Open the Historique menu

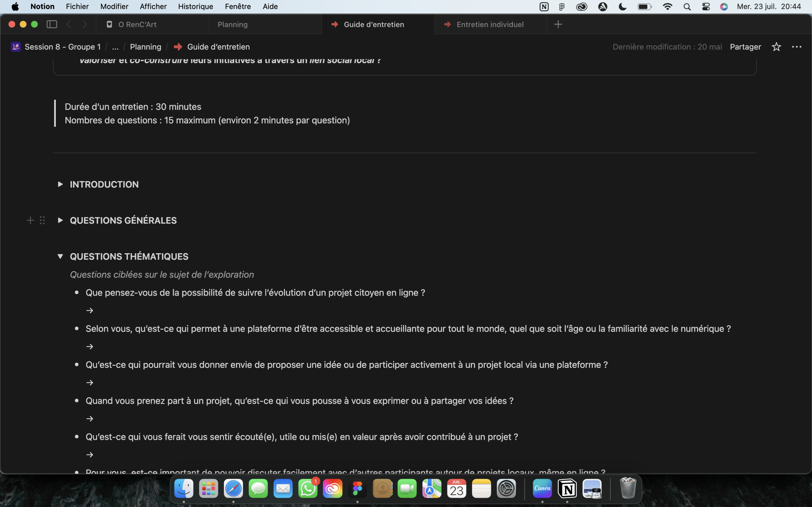click(195, 6)
